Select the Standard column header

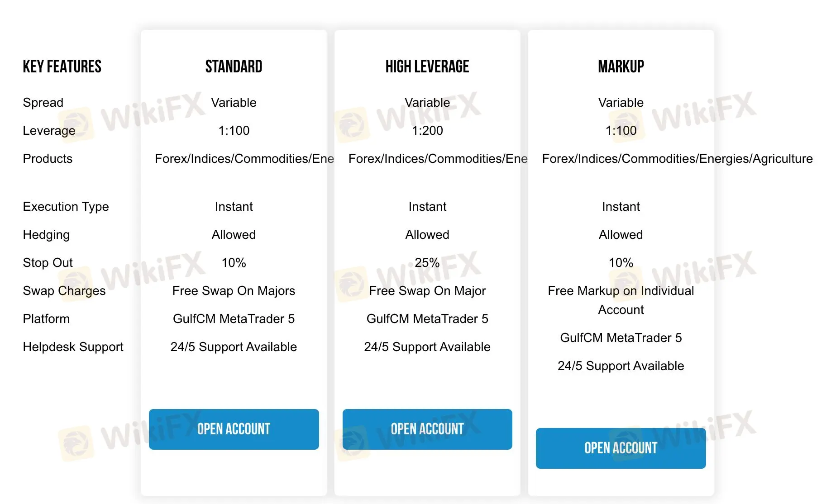(x=234, y=66)
